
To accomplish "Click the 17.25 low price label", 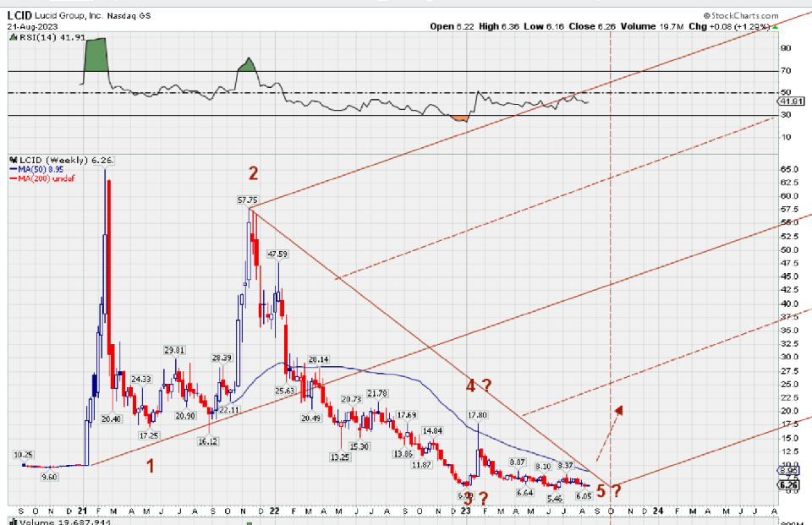I will point(149,435).
